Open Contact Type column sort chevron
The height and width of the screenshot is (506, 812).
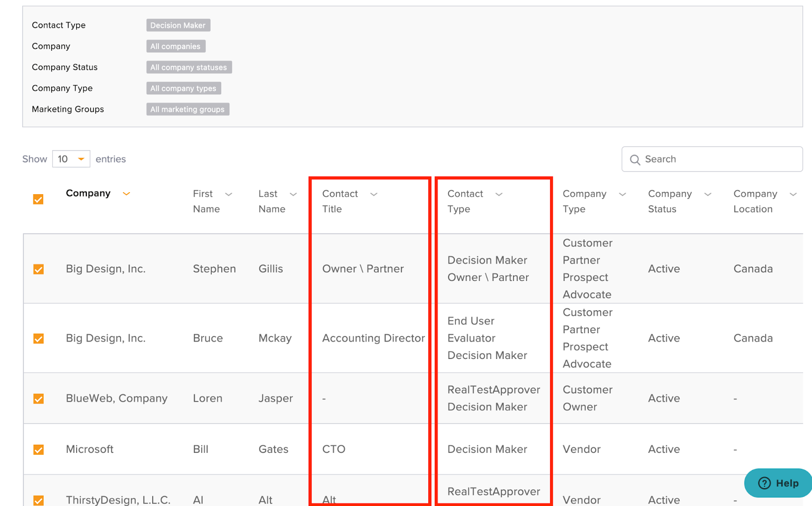499,194
